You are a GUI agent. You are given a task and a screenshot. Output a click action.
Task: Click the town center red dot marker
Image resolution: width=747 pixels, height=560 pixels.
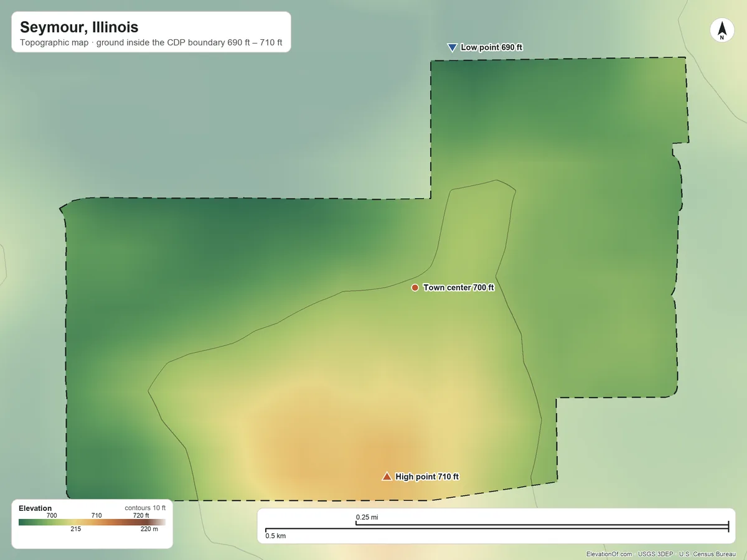[x=415, y=287]
